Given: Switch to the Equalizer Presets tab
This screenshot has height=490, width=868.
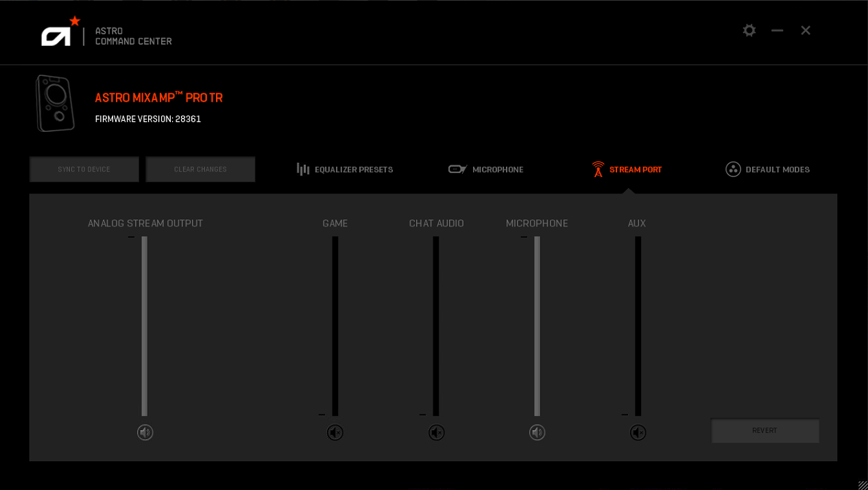Looking at the screenshot, I should pyautogui.click(x=345, y=169).
